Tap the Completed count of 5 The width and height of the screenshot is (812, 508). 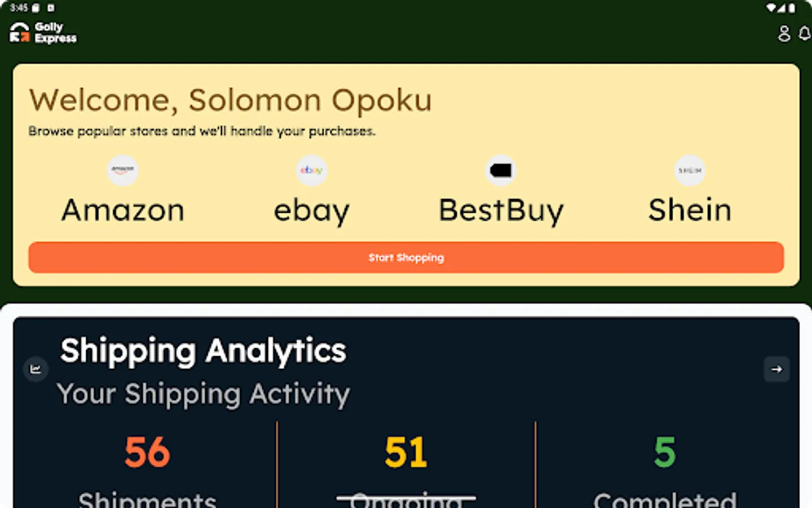tap(664, 451)
